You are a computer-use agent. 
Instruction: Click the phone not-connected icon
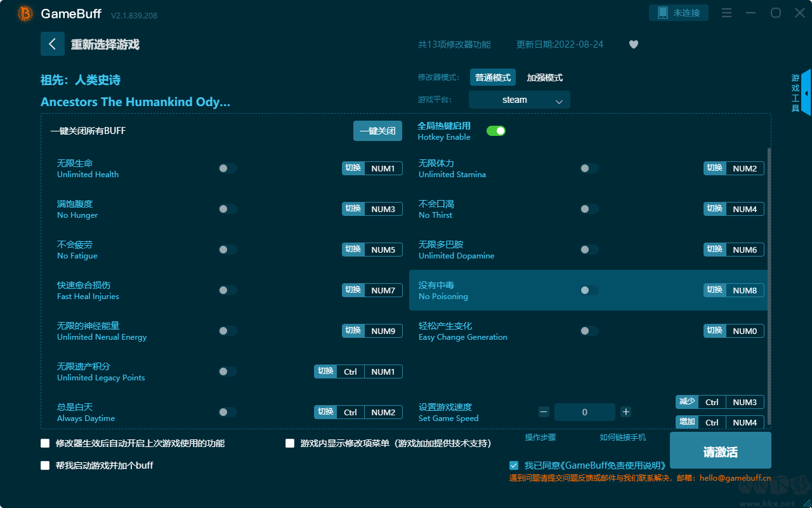662,13
